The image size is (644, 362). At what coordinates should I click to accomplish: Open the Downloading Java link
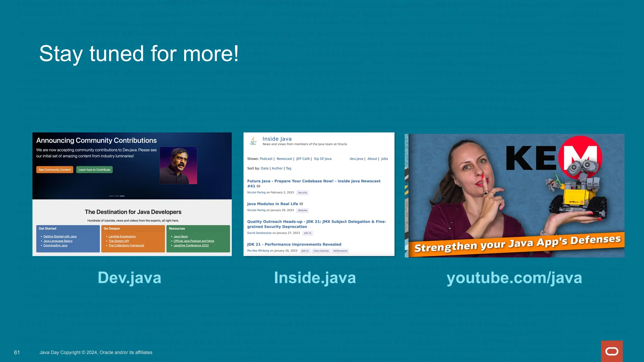55,245
